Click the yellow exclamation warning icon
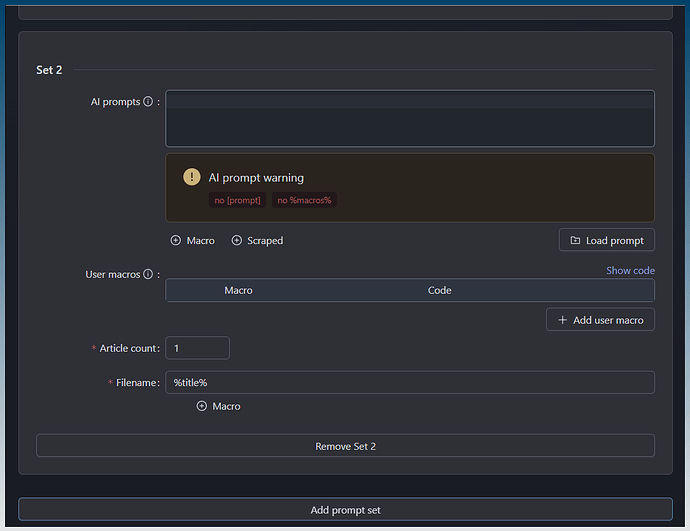 tap(192, 177)
